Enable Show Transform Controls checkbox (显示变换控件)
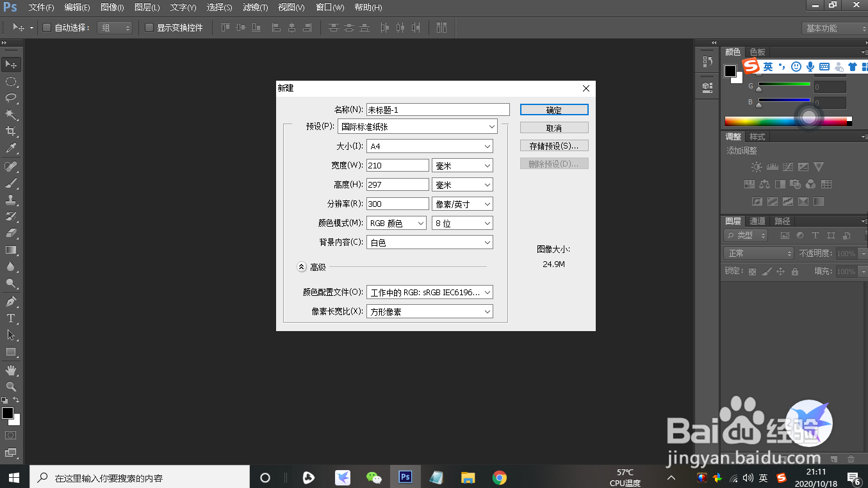This screenshot has height=488, width=868. coord(149,28)
